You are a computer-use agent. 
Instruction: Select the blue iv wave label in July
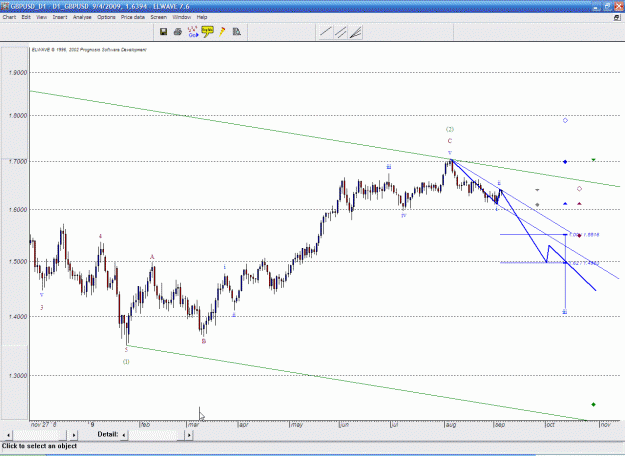(403, 215)
